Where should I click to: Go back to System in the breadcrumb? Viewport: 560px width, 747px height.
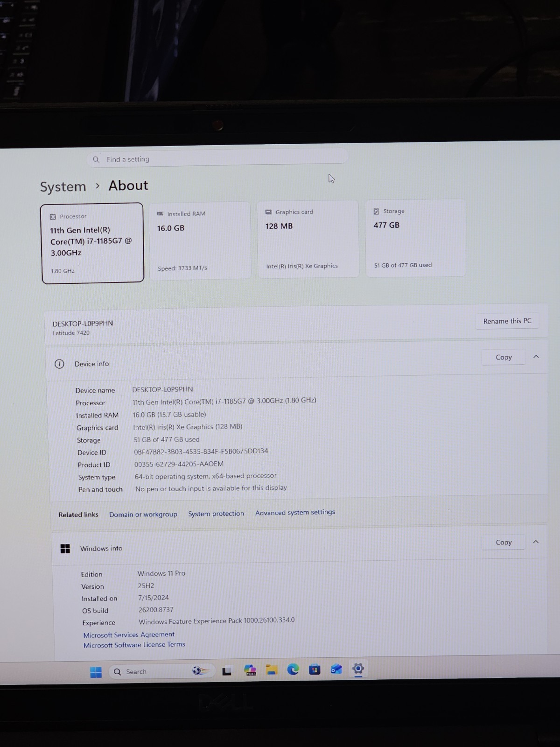pyautogui.click(x=63, y=187)
